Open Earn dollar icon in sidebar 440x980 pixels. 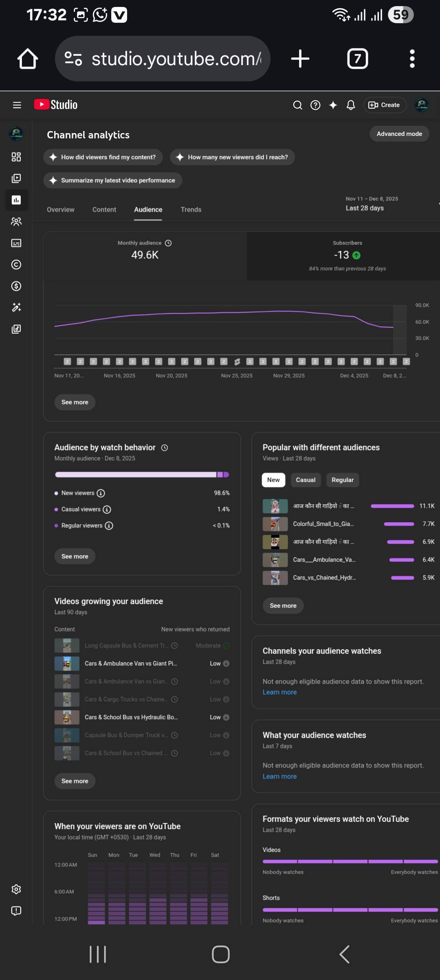[x=16, y=286]
